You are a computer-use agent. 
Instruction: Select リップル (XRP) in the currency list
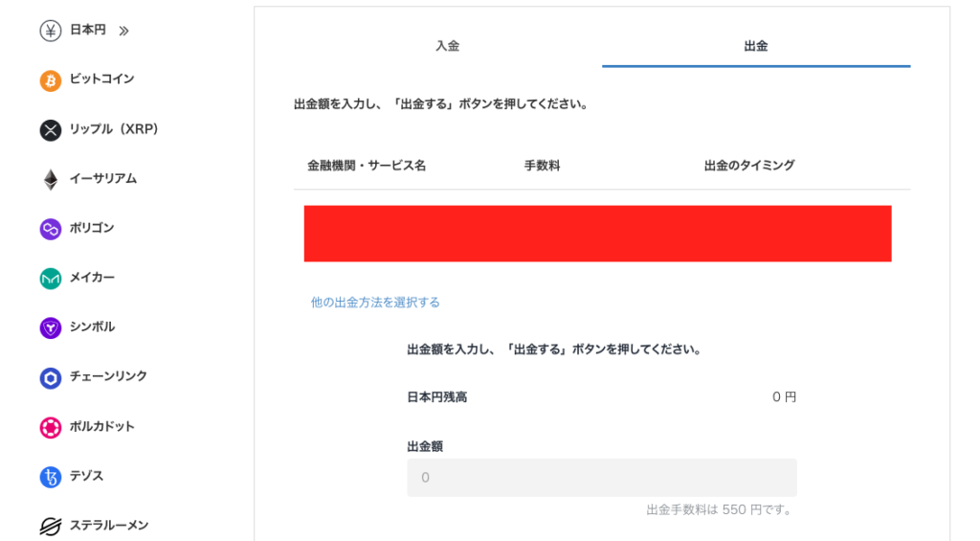pos(114,129)
